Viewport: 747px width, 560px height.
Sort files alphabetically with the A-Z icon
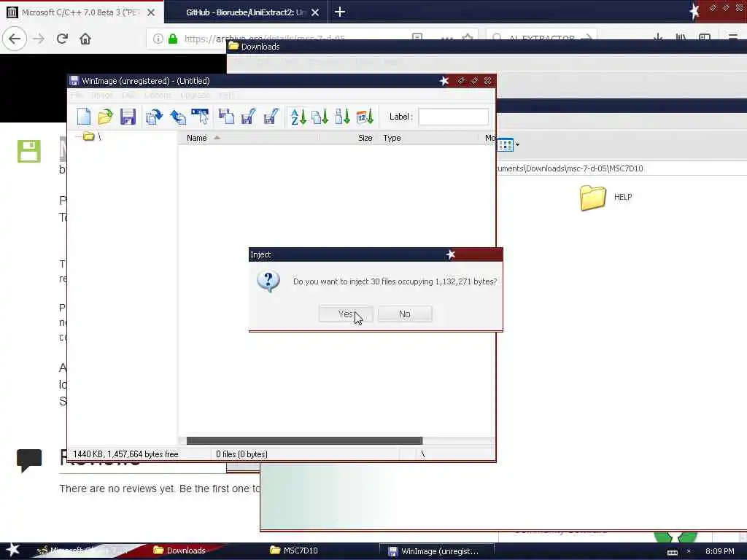point(298,117)
